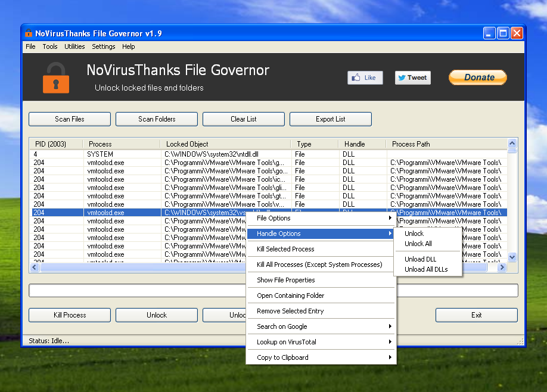This screenshot has width=547, height=392.
Task: Open the File menu
Action: click(30, 46)
